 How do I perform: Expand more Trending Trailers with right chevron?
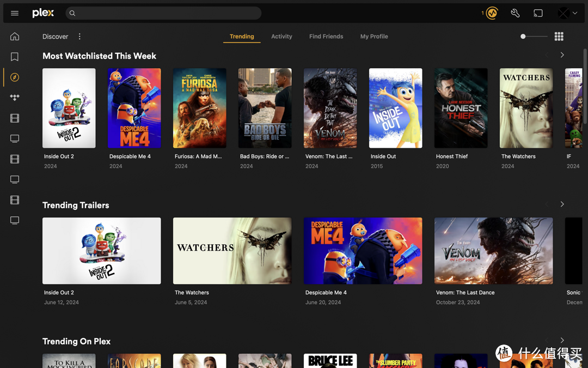tap(562, 204)
